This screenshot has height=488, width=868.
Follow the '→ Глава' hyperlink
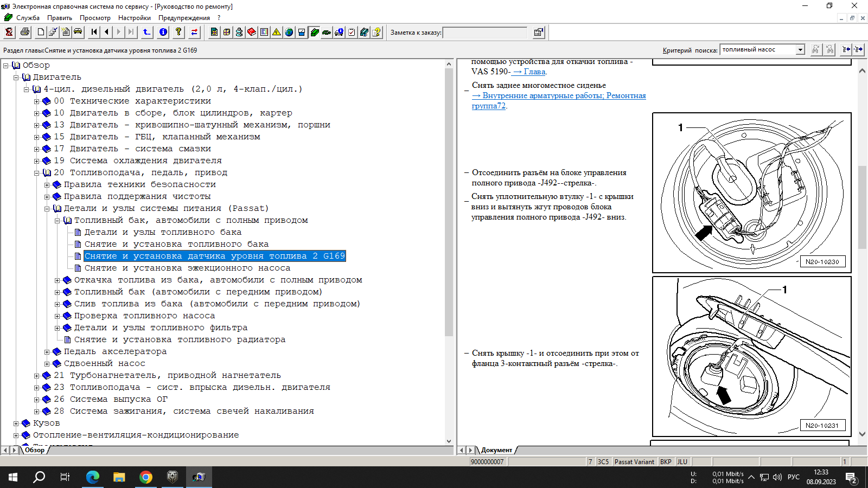click(x=529, y=72)
